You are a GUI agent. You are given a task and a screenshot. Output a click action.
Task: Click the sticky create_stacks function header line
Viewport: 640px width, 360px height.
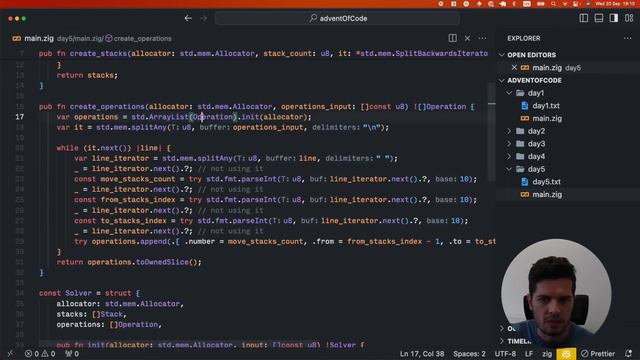click(263, 53)
